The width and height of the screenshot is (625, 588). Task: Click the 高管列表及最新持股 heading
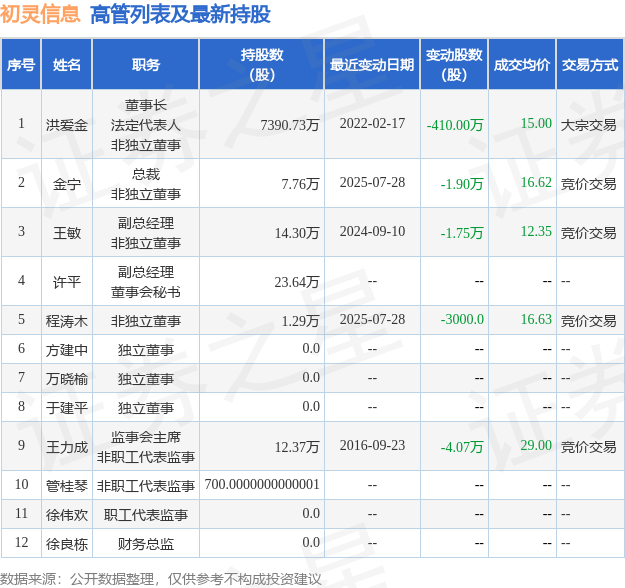[181, 15]
